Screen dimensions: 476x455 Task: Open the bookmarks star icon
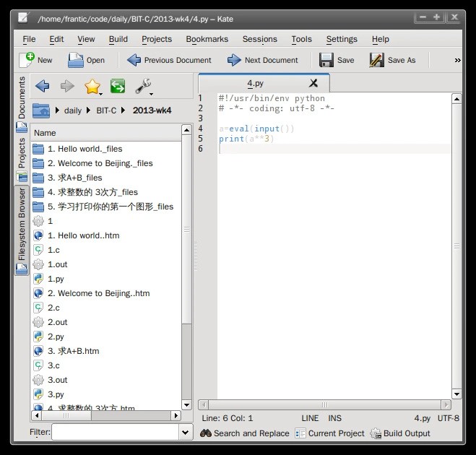tap(92, 87)
